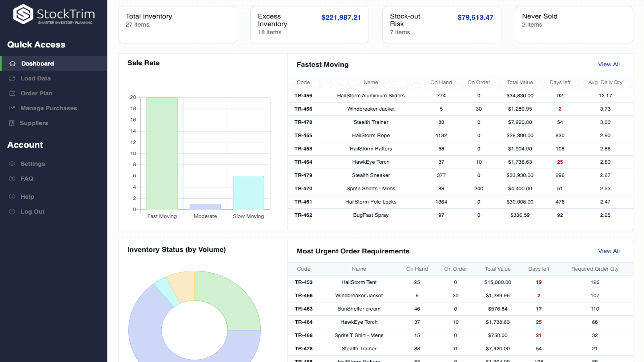
Task: Click the FAQ question mark icon
Action: click(x=12, y=178)
